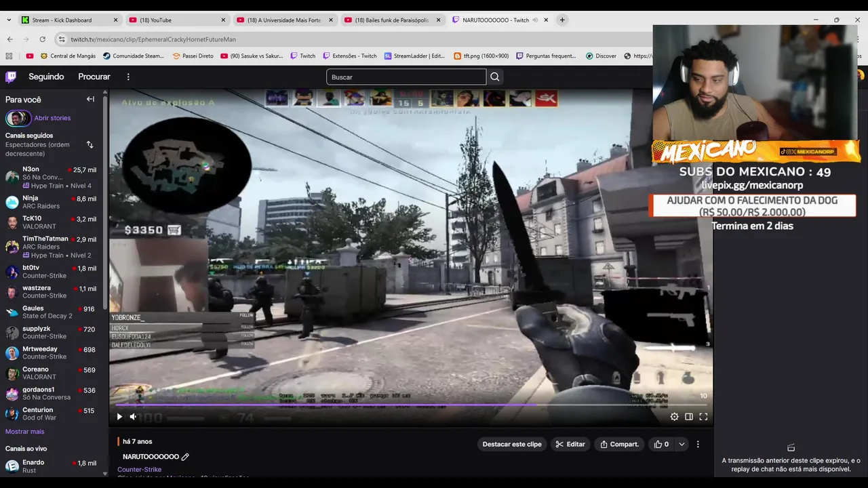Screen dimensions: 868x488
Task: Like the clip with thumbs-up
Action: pos(661,444)
